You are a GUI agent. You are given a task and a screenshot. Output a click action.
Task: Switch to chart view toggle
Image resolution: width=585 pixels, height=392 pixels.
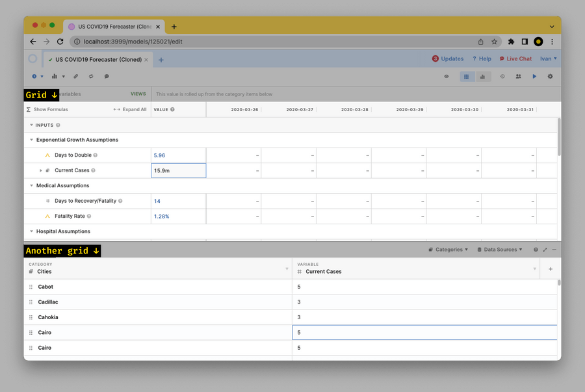pos(483,77)
